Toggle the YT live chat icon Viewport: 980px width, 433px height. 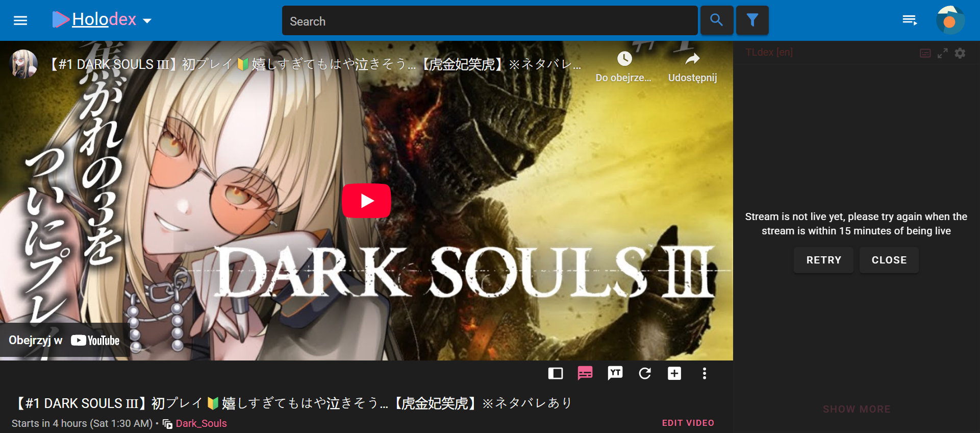[615, 373]
